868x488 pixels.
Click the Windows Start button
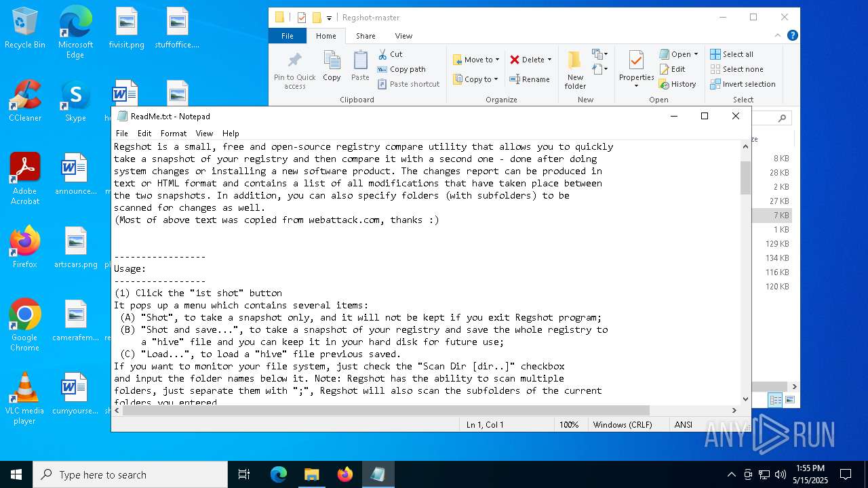[x=16, y=474]
